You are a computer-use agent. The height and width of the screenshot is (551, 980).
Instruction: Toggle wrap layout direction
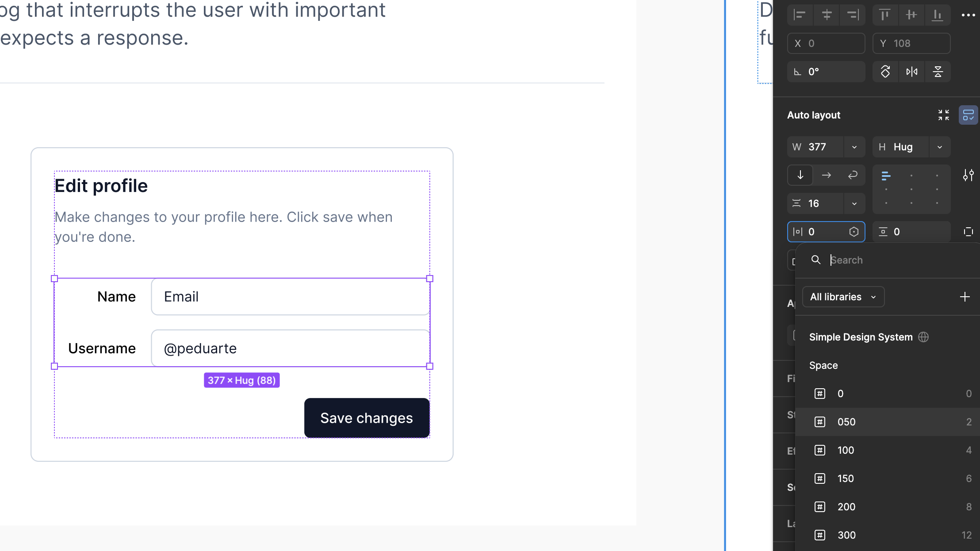[x=852, y=175]
